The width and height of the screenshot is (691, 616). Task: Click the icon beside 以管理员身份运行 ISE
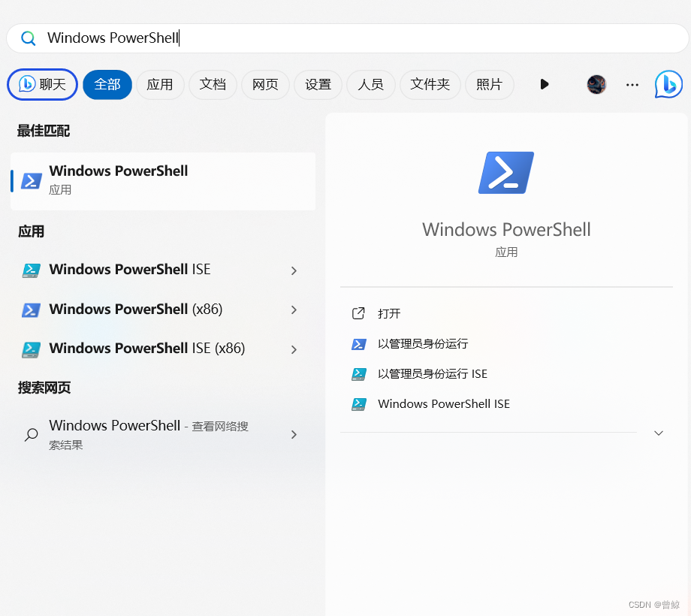359,374
